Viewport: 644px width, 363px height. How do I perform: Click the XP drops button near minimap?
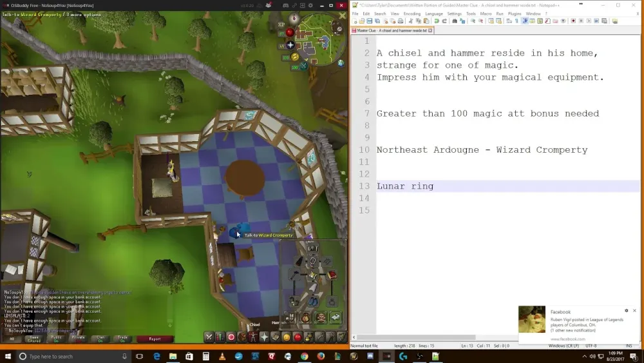click(x=281, y=25)
